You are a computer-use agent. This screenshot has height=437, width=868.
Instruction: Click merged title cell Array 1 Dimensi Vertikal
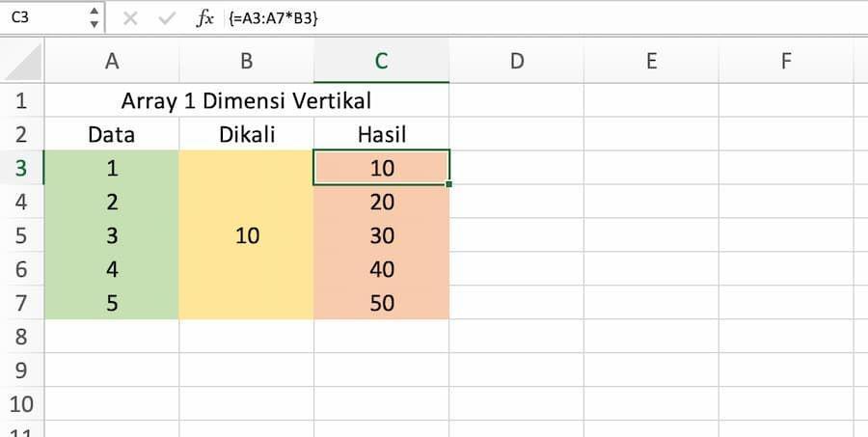[x=246, y=100]
